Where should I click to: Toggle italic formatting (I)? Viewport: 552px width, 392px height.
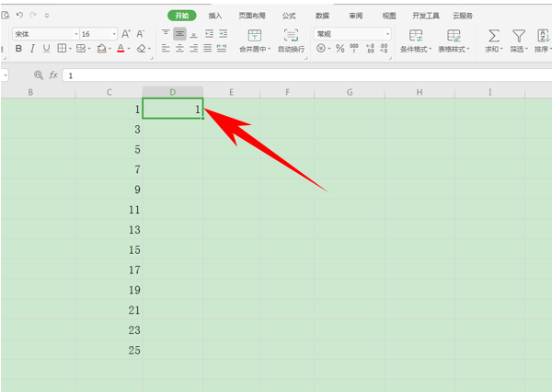32,48
